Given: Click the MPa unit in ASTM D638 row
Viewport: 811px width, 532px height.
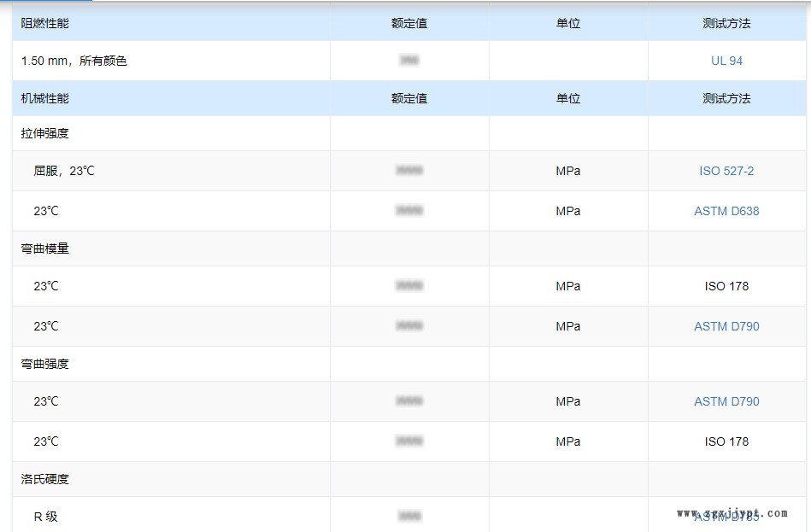Looking at the screenshot, I should (568, 211).
